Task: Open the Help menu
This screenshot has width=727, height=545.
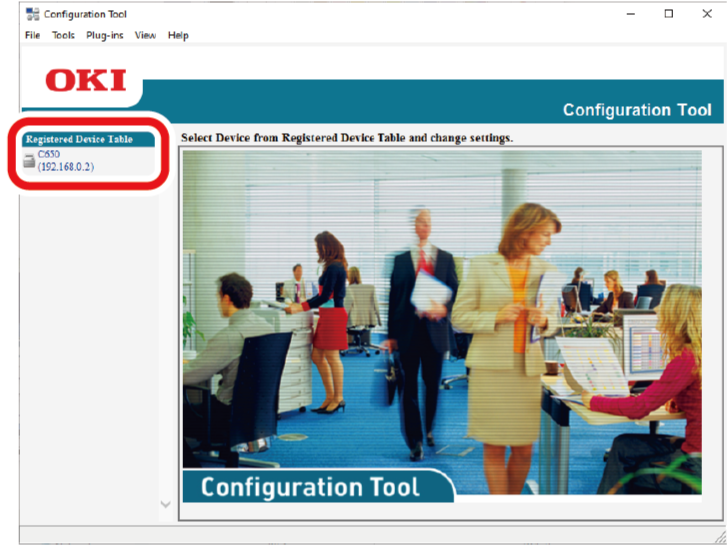Action: [x=178, y=35]
